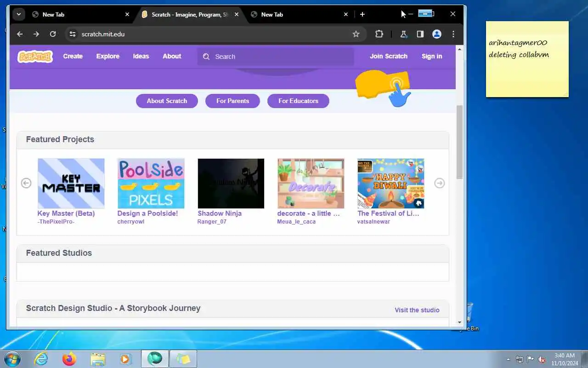Show hidden tray icons arrow
This screenshot has height=368, width=588.
[x=508, y=359]
